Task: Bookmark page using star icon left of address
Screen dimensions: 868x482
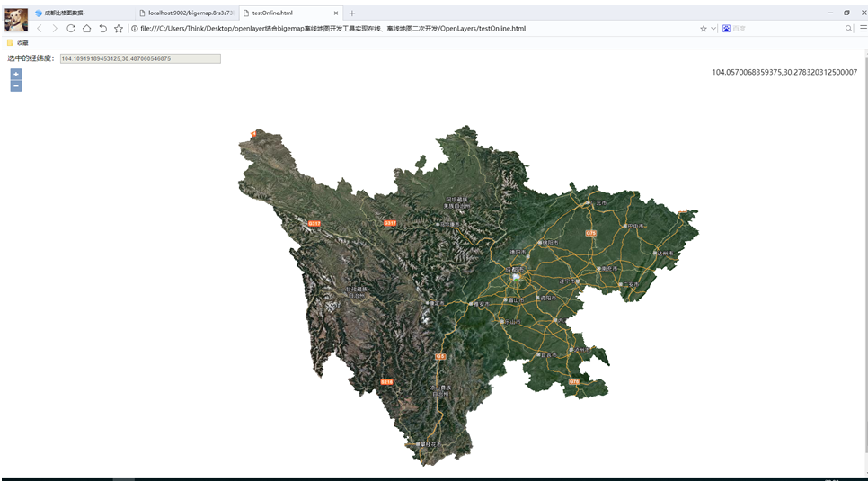Action: [119, 29]
